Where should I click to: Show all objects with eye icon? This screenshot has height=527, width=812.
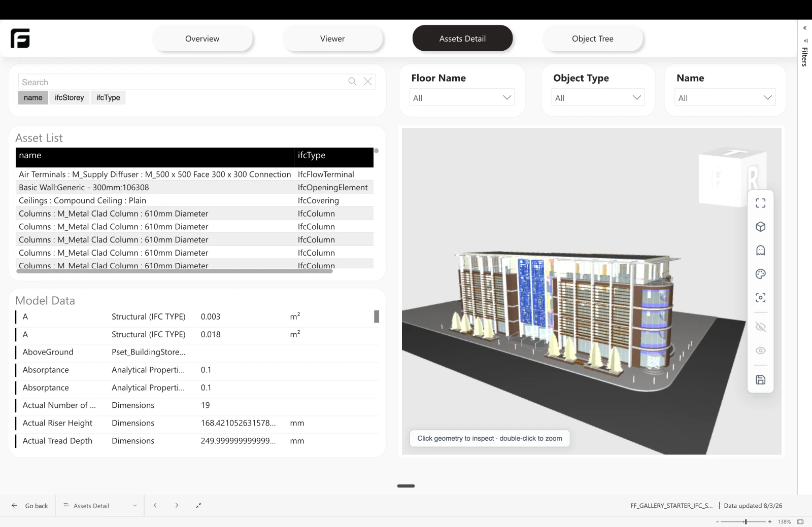click(760, 350)
